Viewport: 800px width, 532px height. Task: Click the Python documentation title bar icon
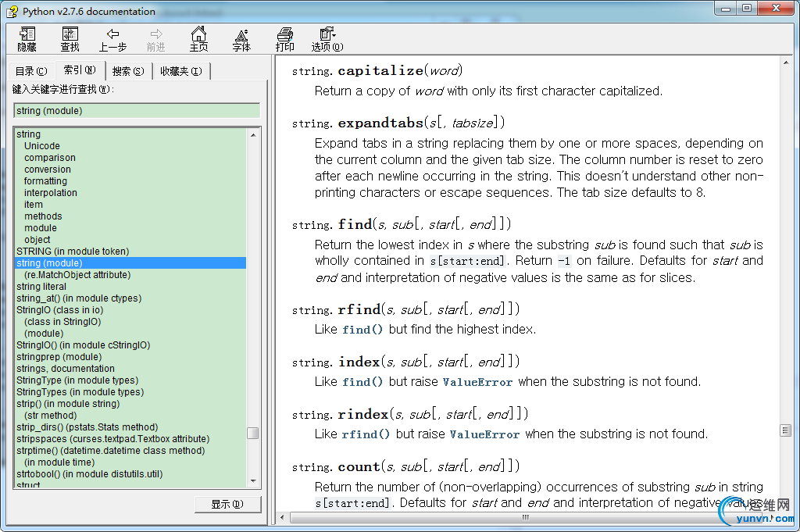[12, 11]
